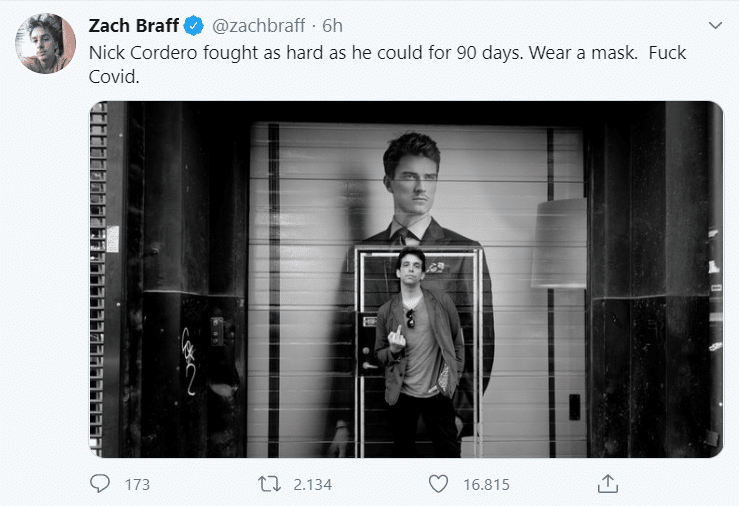Expand the tweet options chevron
Image resolution: width=739 pixels, height=506 pixels.
(x=714, y=25)
